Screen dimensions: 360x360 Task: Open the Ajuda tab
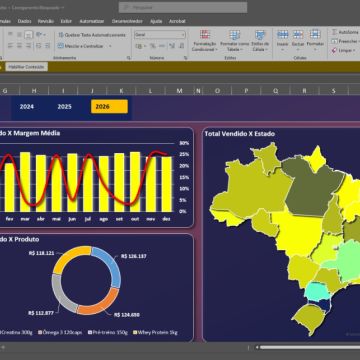coord(156,21)
